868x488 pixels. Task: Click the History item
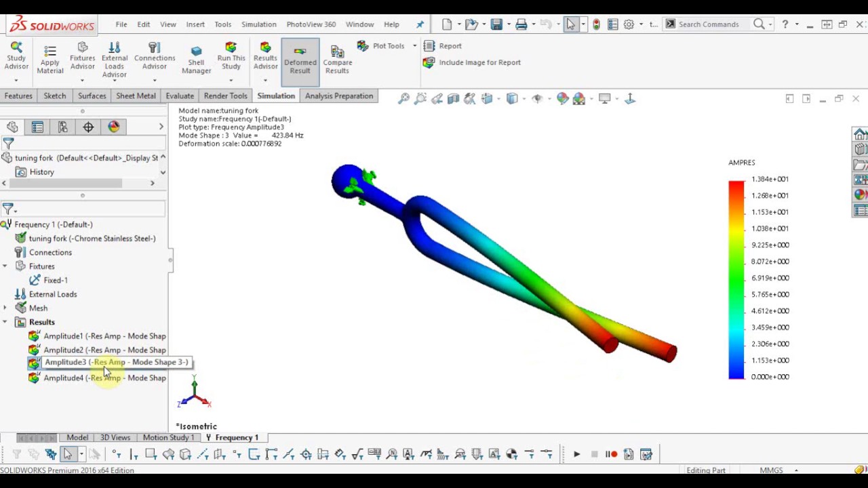click(x=35, y=172)
